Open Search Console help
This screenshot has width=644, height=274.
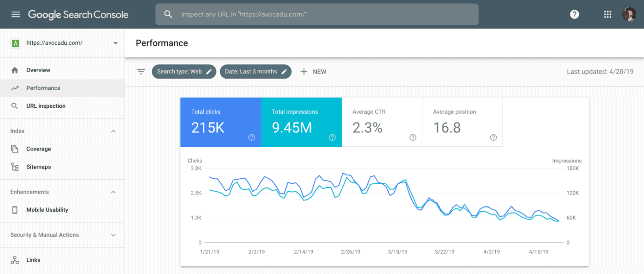(575, 14)
